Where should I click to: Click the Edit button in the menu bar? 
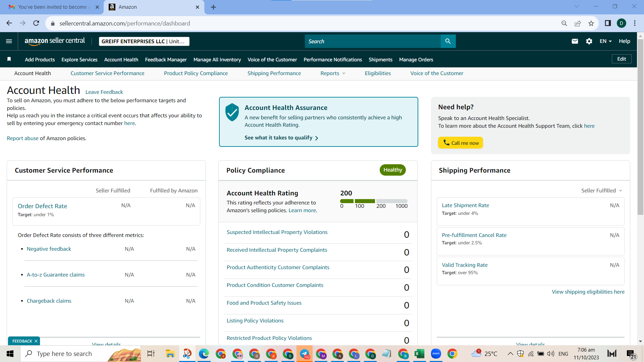point(622,59)
